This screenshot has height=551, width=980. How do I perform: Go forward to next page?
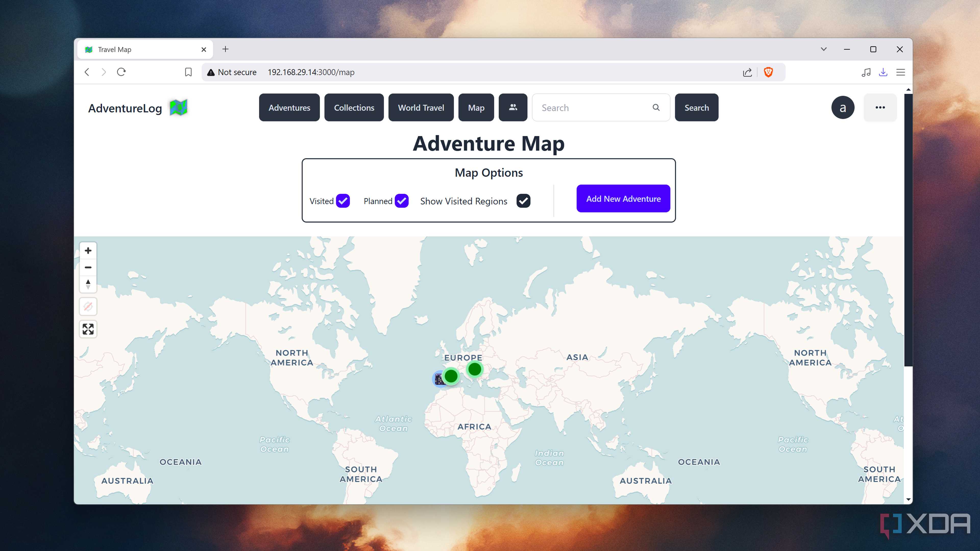[104, 72]
